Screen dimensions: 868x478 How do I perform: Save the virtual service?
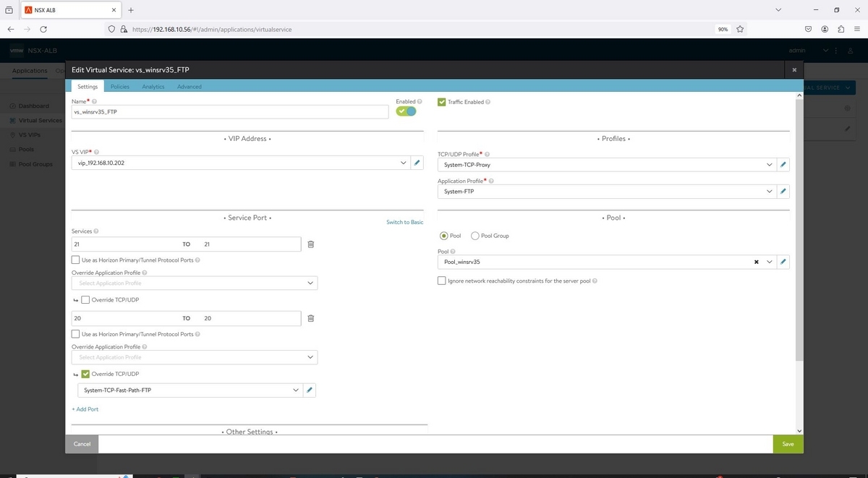click(788, 444)
